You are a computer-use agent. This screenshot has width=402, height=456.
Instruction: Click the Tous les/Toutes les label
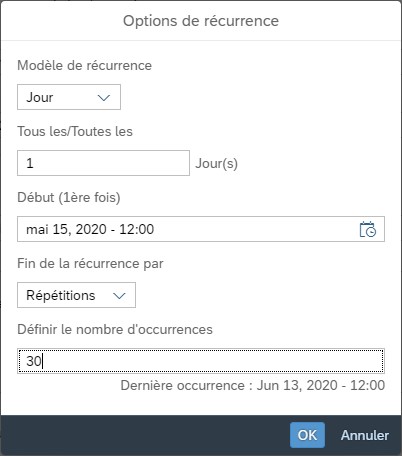pyautogui.click(x=75, y=131)
